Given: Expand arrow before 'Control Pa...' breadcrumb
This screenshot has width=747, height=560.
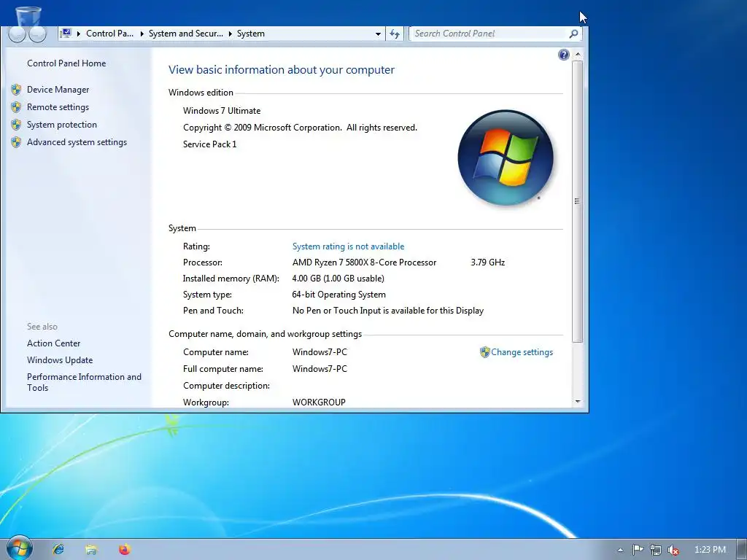Looking at the screenshot, I should (x=79, y=34).
